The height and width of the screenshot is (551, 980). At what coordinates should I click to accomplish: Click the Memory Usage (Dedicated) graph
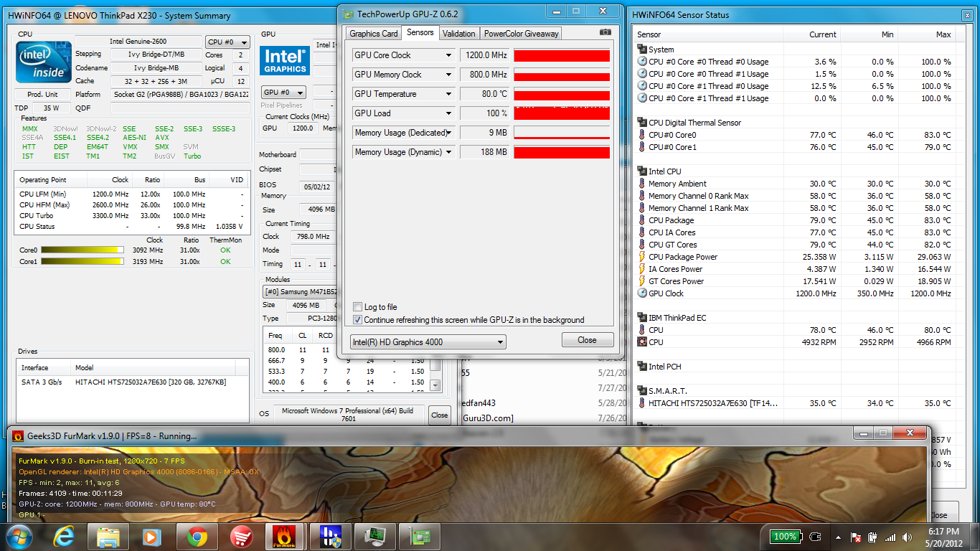562,133
